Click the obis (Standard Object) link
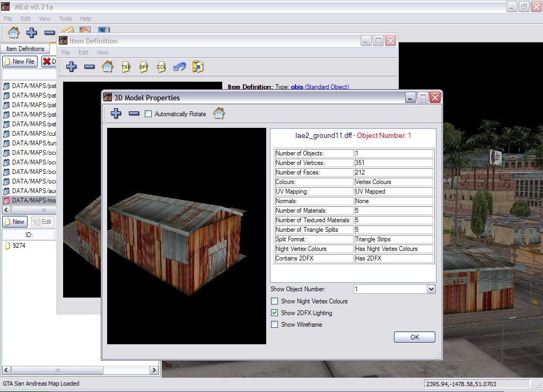Image resolution: width=543 pixels, height=392 pixels. click(x=320, y=86)
